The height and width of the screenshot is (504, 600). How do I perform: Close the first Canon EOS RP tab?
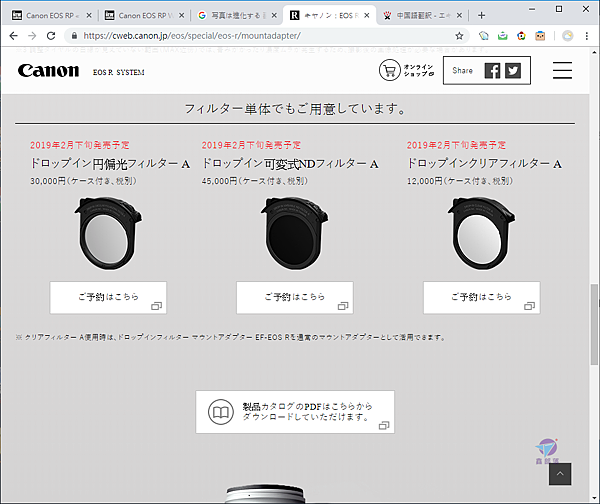point(89,15)
